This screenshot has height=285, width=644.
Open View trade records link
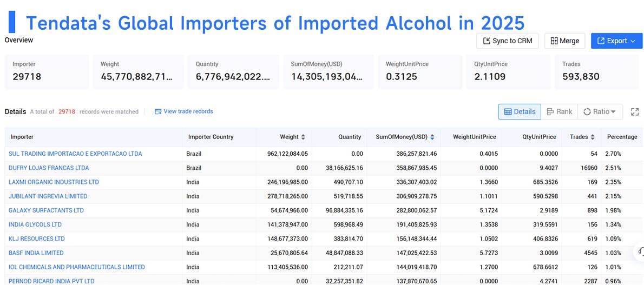click(183, 111)
